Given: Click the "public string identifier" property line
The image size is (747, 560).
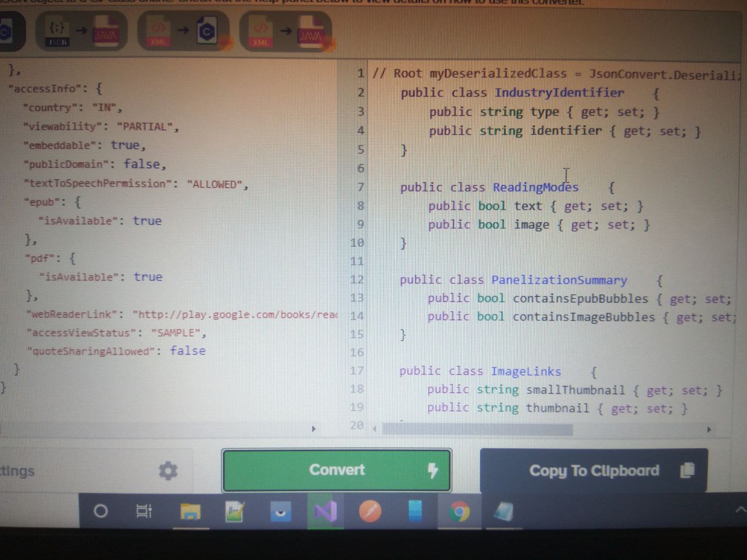Looking at the screenshot, I should coord(565,131).
